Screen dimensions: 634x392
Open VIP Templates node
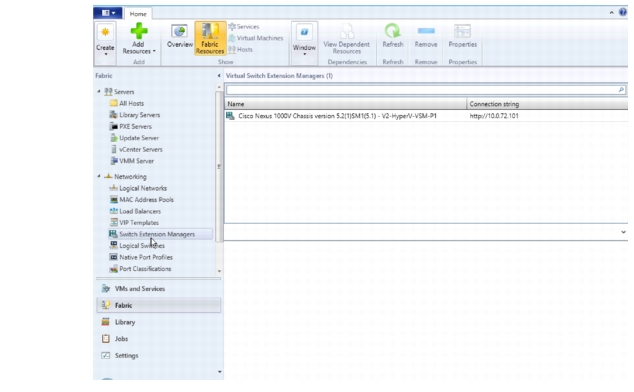click(134, 222)
